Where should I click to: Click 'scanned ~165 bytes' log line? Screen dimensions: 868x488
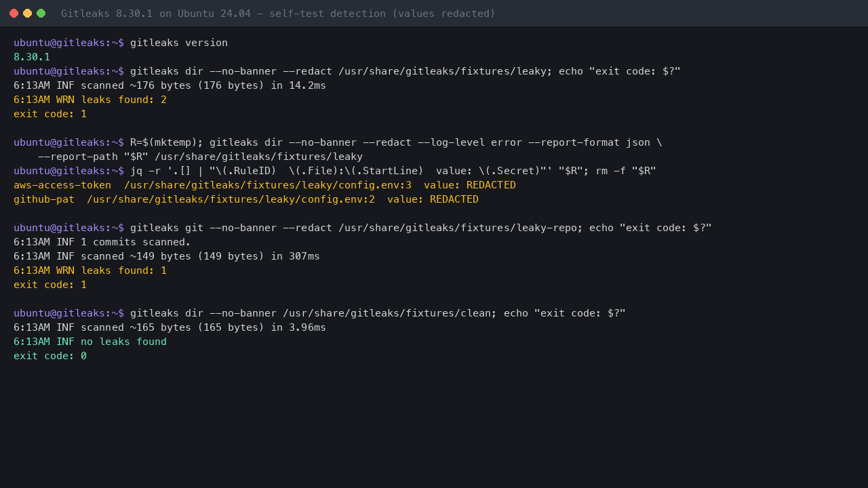click(x=170, y=327)
